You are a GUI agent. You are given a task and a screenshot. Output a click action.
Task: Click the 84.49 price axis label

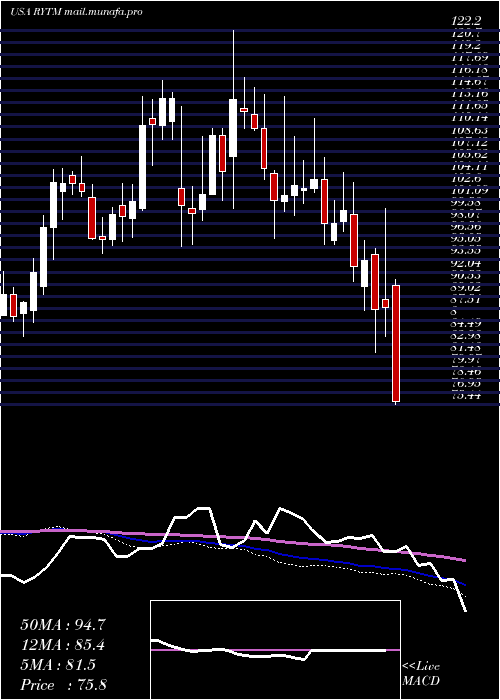tap(467, 324)
